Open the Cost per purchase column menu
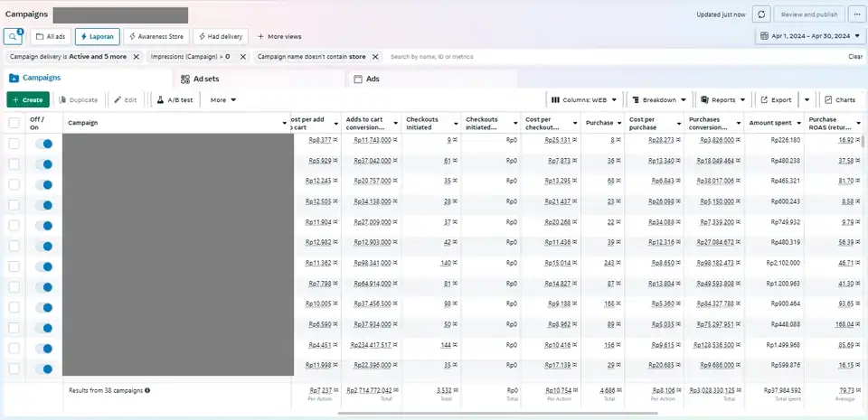 pyautogui.click(x=679, y=123)
